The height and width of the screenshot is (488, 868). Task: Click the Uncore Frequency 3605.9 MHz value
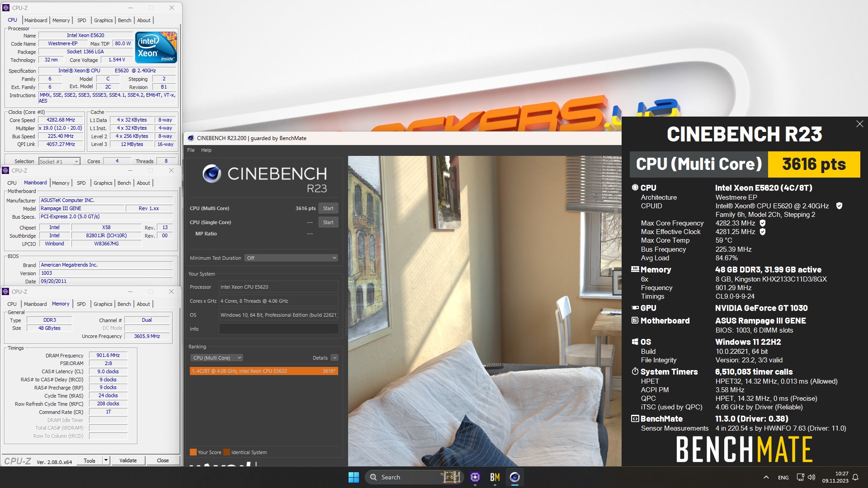(147, 336)
